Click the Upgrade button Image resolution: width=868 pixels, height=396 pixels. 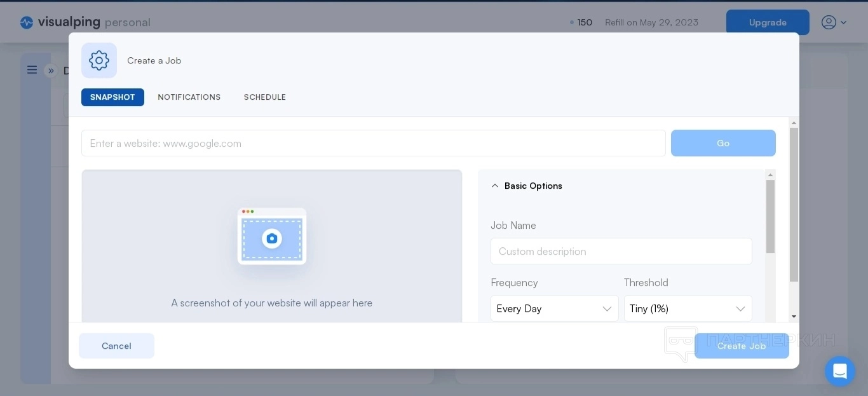(x=768, y=22)
